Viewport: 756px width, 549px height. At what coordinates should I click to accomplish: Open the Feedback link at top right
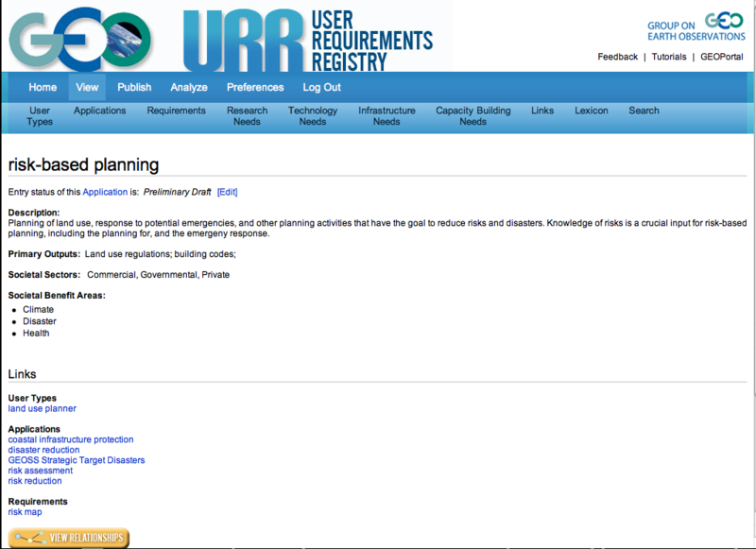(x=617, y=57)
